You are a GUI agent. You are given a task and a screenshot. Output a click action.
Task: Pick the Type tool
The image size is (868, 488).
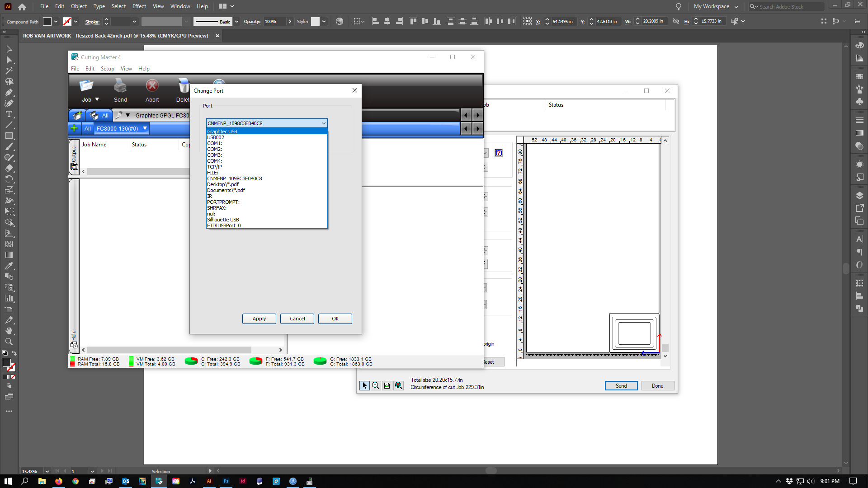point(9,114)
